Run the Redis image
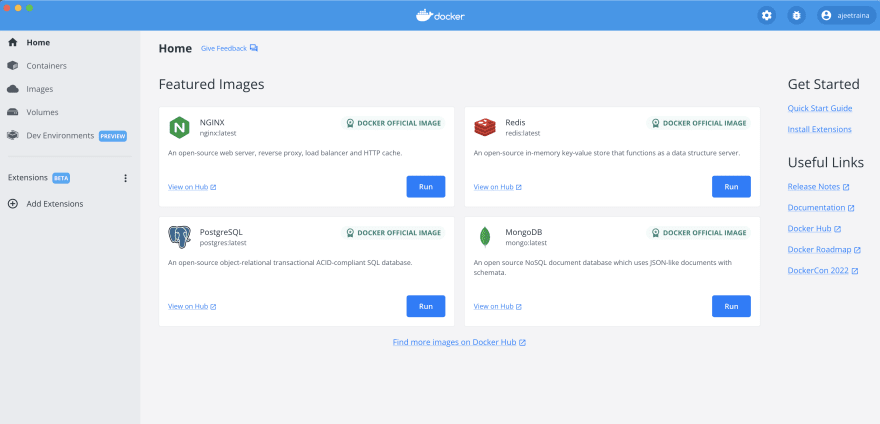 click(731, 186)
